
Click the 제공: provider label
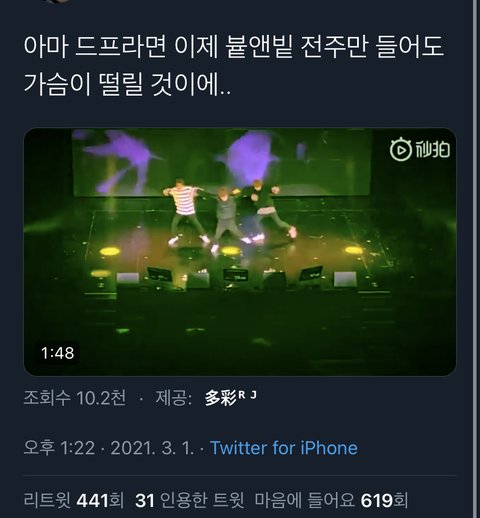tap(173, 398)
